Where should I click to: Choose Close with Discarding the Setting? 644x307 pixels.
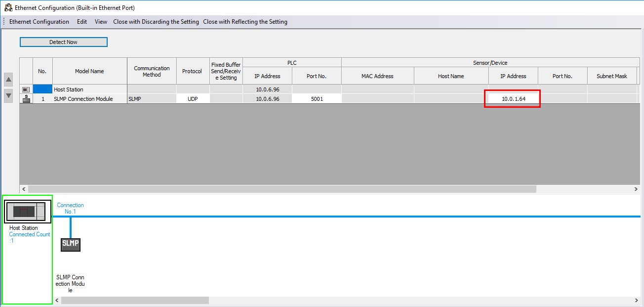(x=156, y=22)
